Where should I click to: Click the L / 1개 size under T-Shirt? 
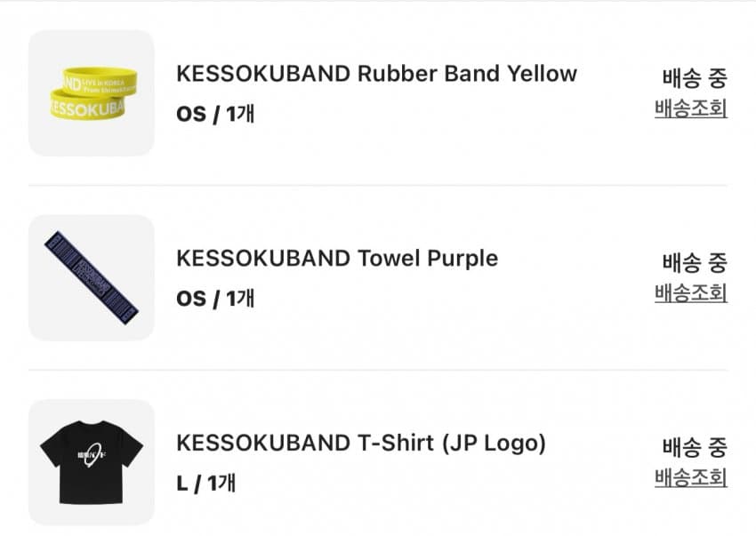(206, 484)
